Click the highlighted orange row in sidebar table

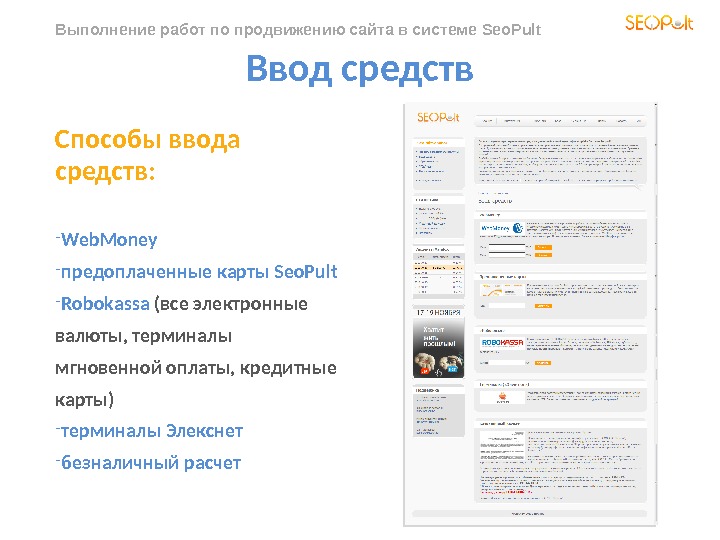(439, 267)
